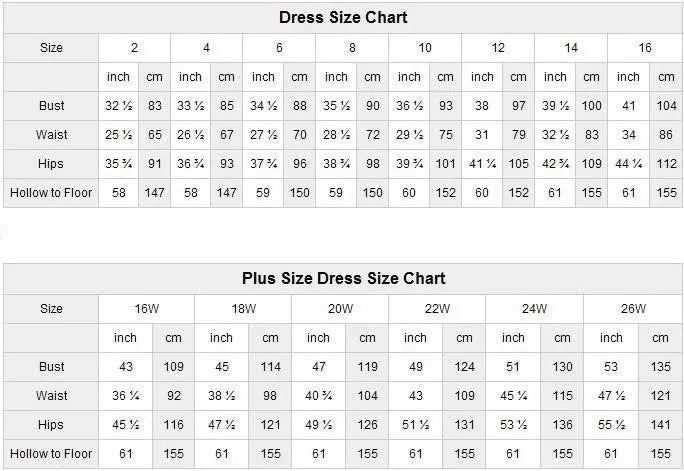Click Hollow to Floor label in plus size chart
The image size is (684, 471).
51,454
